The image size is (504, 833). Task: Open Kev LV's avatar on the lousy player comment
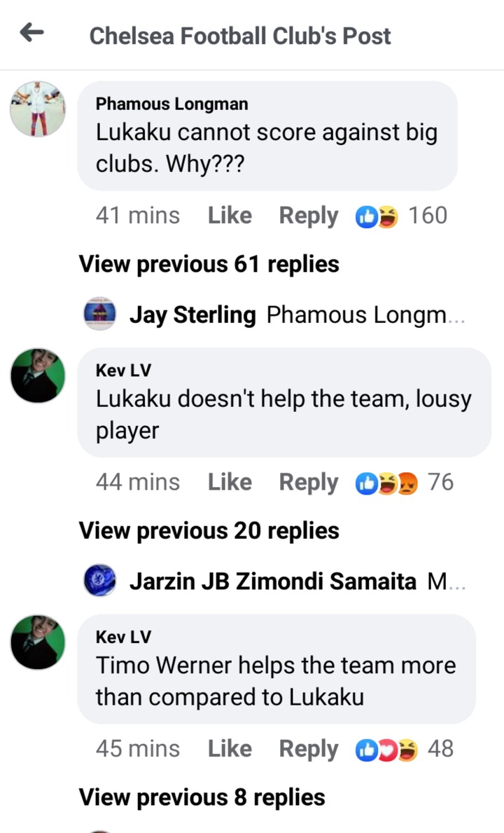coord(38,376)
